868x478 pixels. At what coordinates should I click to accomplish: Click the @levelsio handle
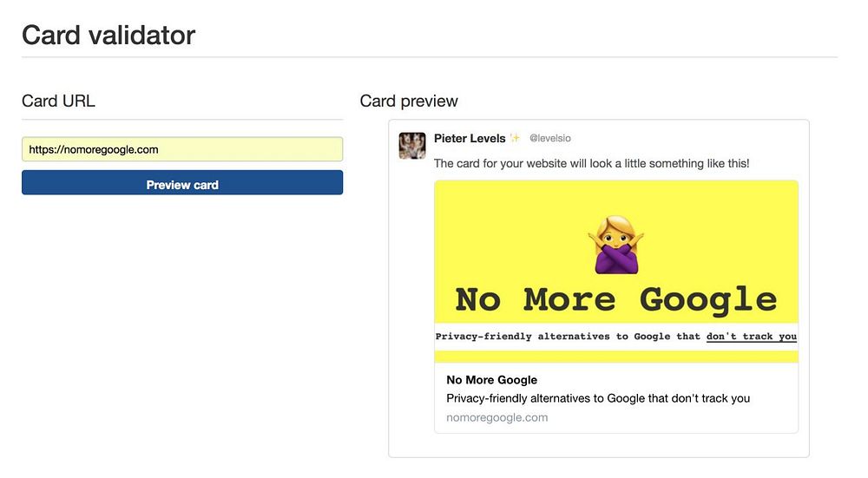click(549, 138)
